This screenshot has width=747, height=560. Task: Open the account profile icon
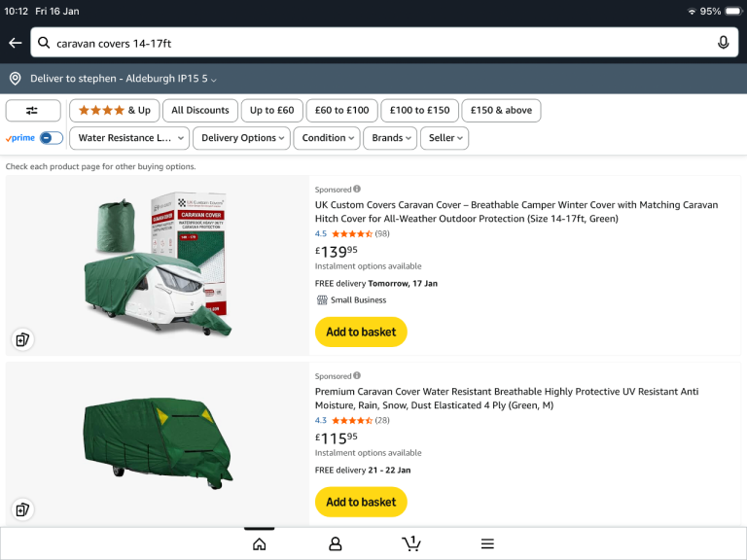pos(336,543)
